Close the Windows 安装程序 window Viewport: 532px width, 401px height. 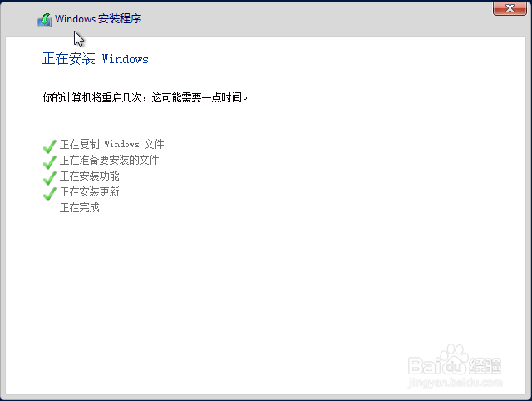(x=510, y=8)
